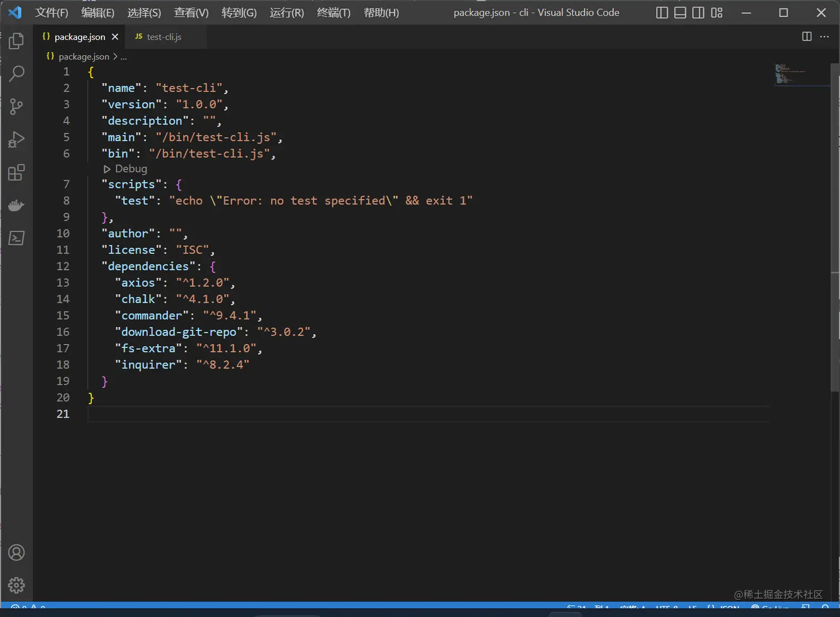Click the "download-git-repo" dependency name
This screenshot has width=840, height=617.
point(179,331)
